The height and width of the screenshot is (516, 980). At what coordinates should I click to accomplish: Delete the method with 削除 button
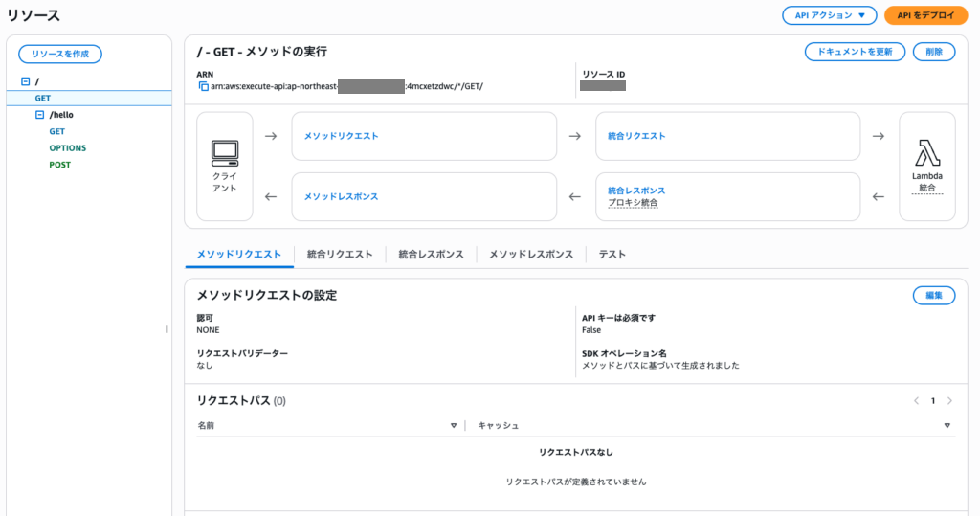(933, 52)
